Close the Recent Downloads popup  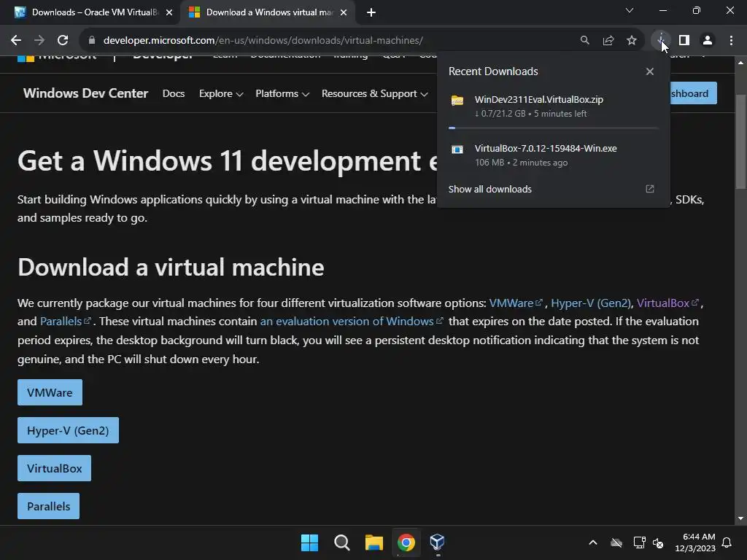click(650, 71)
